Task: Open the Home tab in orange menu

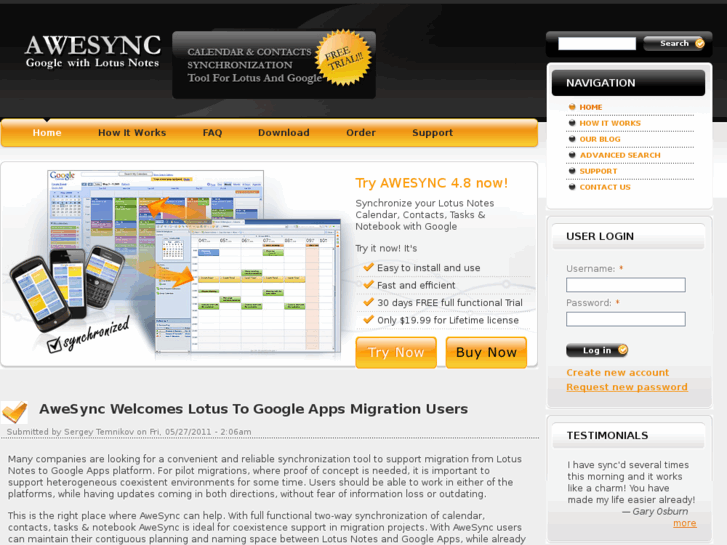Action: 47,133
